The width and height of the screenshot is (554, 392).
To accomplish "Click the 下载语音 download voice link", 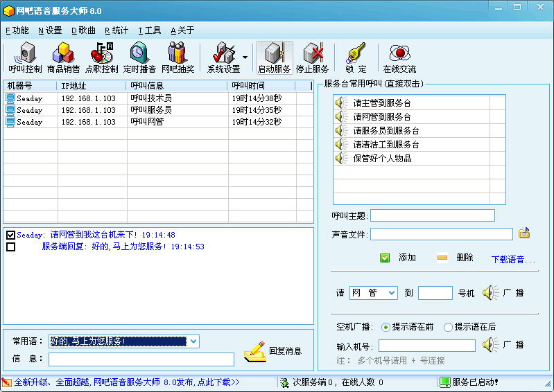I will click(513, 260).
